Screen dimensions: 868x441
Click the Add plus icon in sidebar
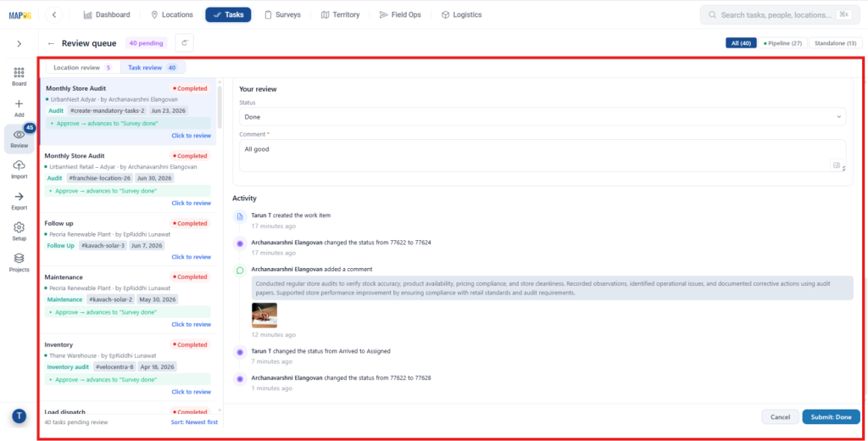(19, 108)
